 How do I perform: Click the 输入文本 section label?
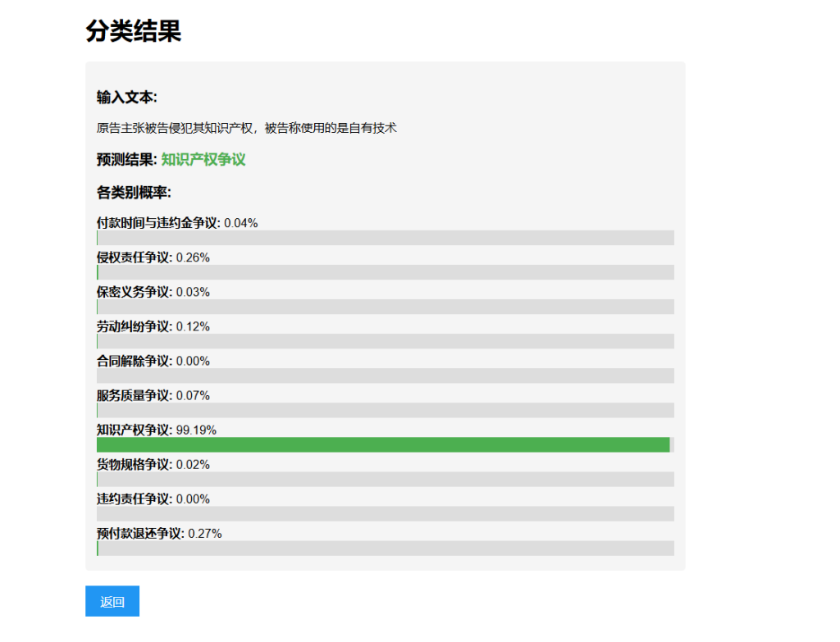click(126, 98)
